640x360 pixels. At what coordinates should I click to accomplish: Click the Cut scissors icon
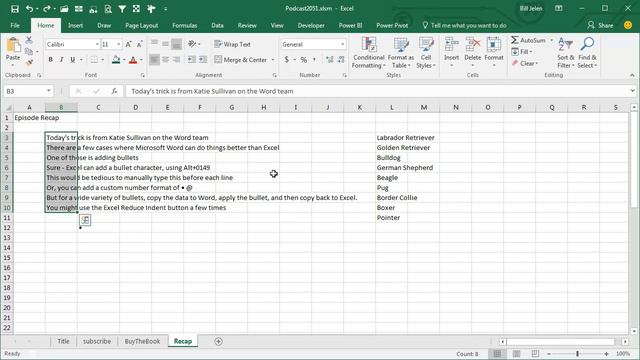pyautogui.click(x=29, y=40)
